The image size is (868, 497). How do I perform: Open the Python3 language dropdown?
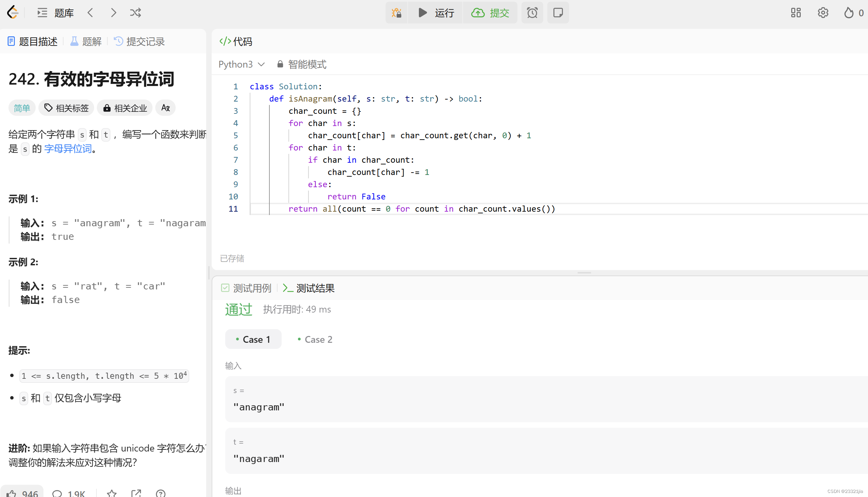(241, 64)
